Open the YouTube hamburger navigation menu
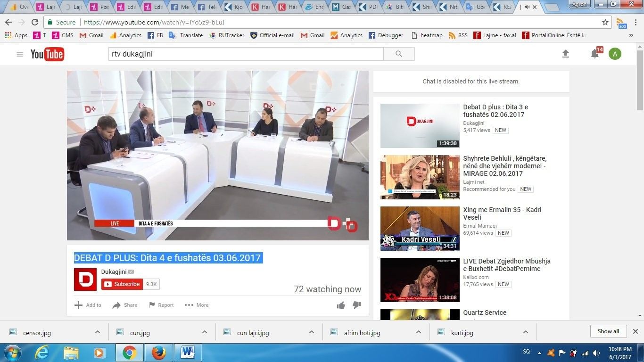644x362 pixels. click(x=19, y=54)
